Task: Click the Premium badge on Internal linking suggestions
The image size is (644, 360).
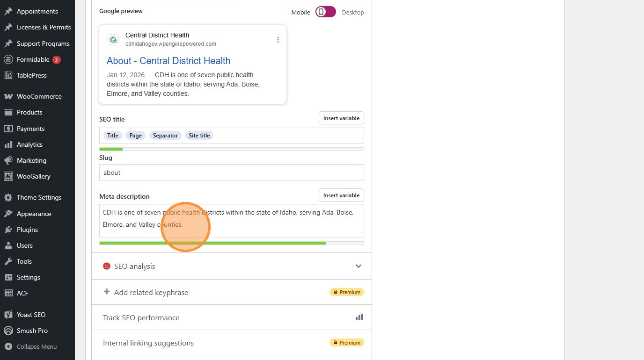Action: [347, 343]
